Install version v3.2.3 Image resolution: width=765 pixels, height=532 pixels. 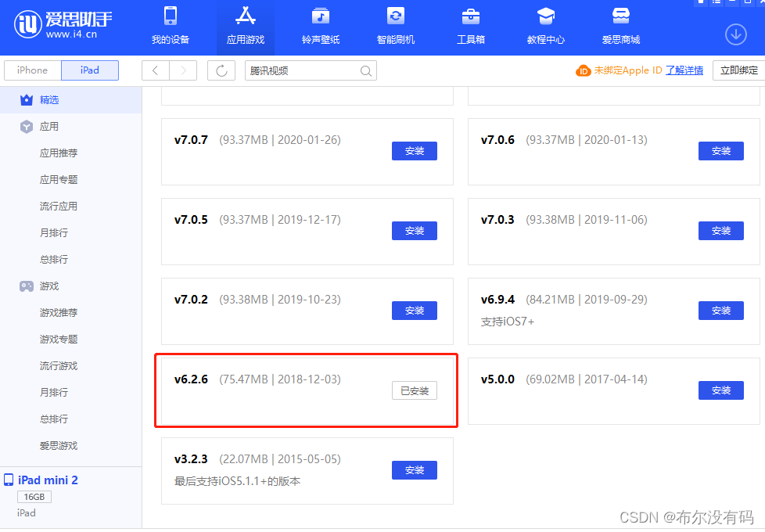[415, 470]
